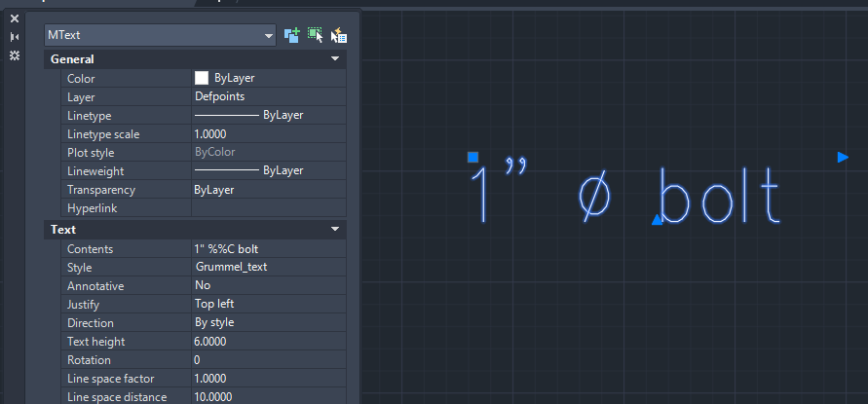Open Properties palette settings gear icon
Image resolution: width=868 pixels, height=404 pixels.
[15, 55]
